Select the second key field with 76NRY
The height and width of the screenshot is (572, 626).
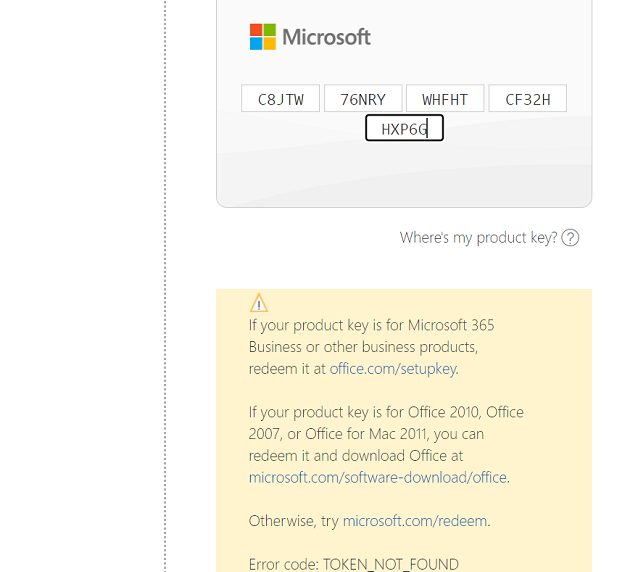pos(363,99)
